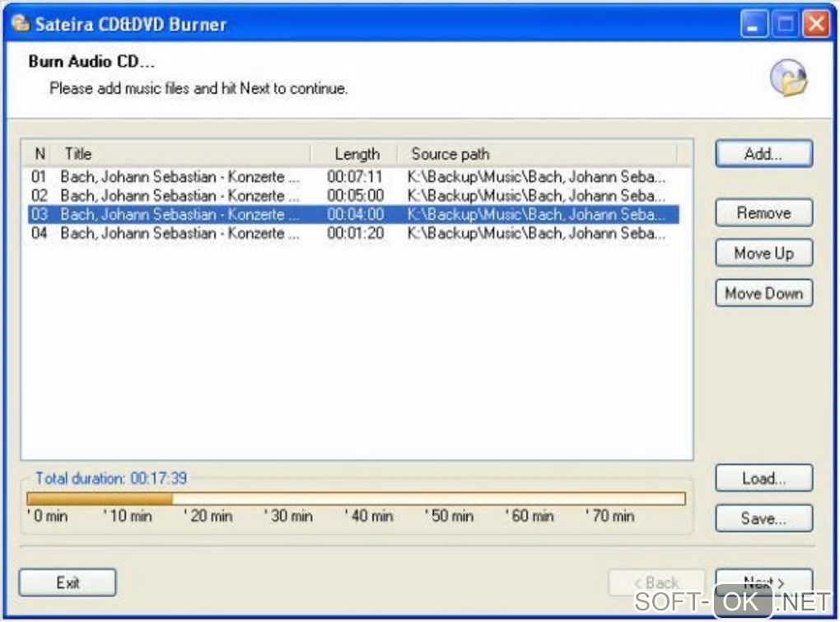840x622 pixels.
Task: Click the 20 min capacity marker
Action: tap(208, 516)
